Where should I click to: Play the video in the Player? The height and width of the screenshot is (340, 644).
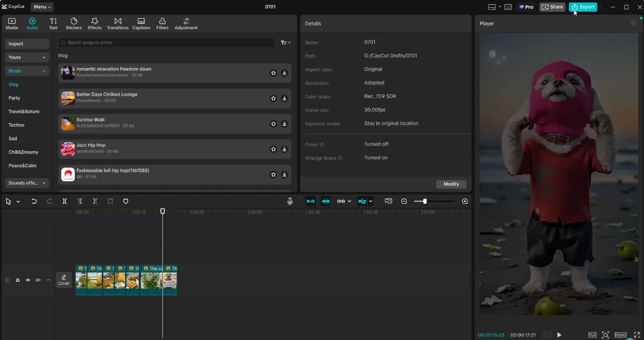[559, 335]
